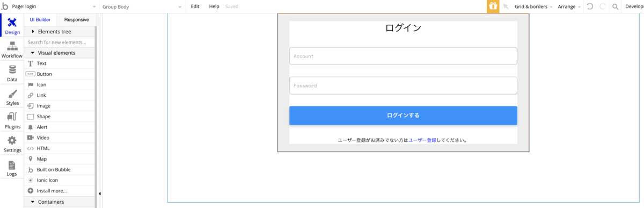644x208 pixels.
Task: Open the Grid & borders dropdown
Action: click(533, 6)
